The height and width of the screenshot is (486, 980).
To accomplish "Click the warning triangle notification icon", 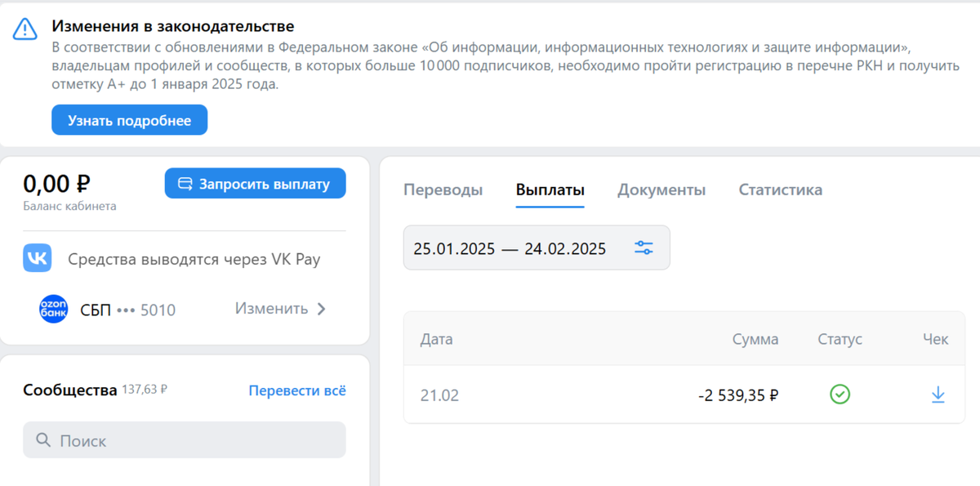I will click(25, 27).
